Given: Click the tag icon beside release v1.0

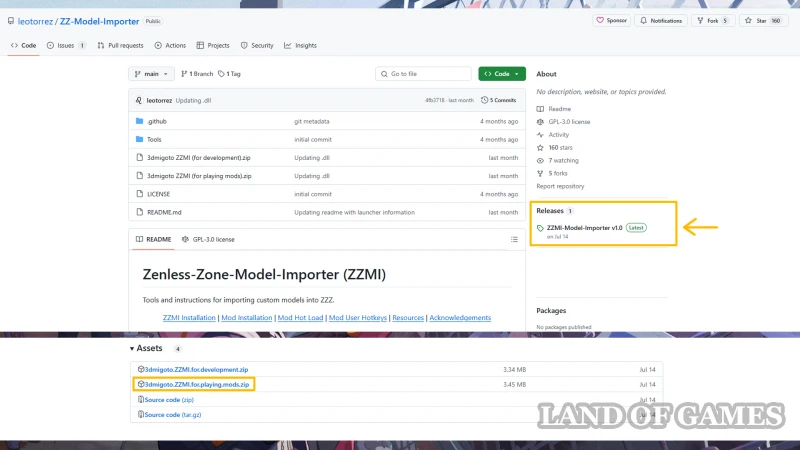Looking at the screenshot, I should pyautogui.click(x=540, y=228).
